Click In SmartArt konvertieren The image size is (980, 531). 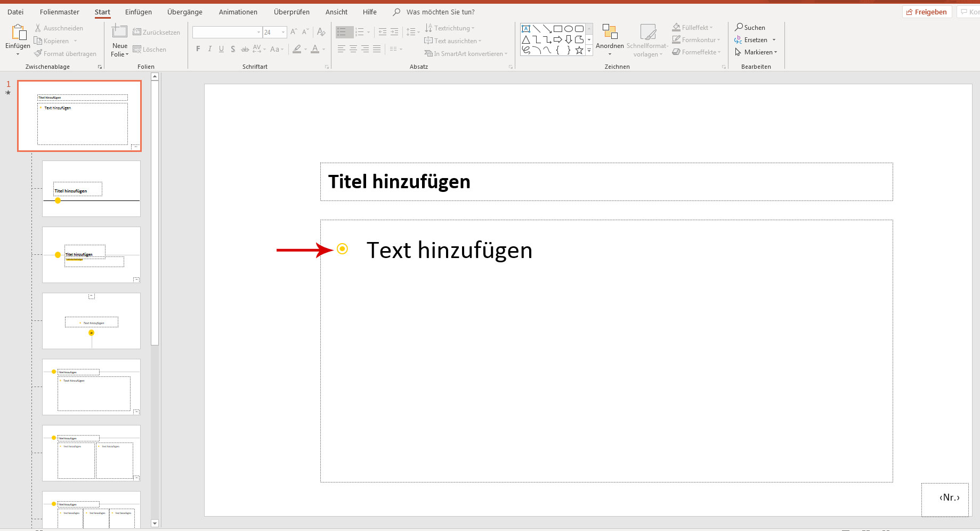tap(466, 54)
